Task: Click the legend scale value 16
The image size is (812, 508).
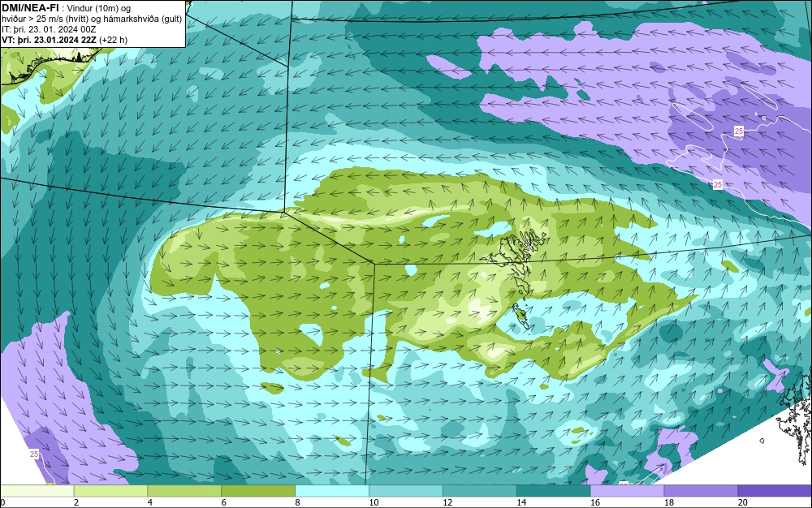Action: [x=595, y=502]
